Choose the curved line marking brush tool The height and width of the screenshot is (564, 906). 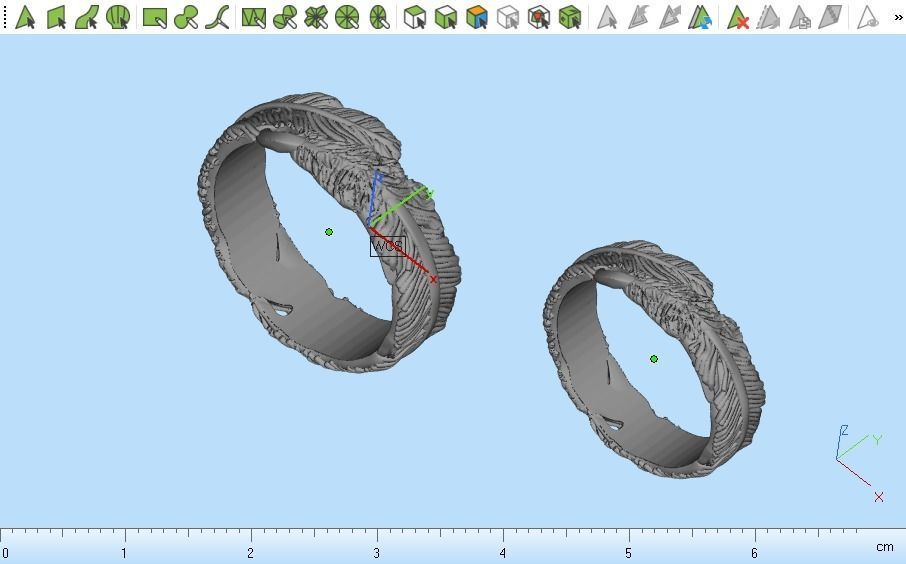(217, 17)
